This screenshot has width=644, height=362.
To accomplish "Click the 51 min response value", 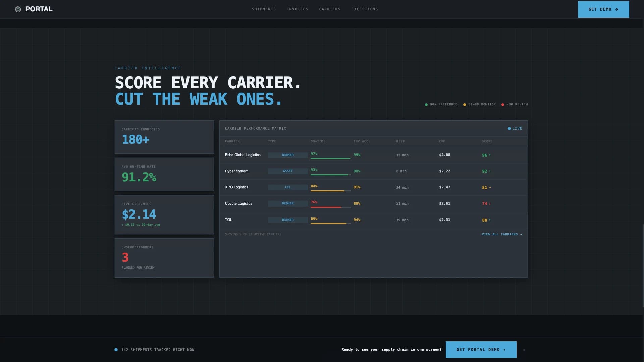I will click(x=402, y=204).
